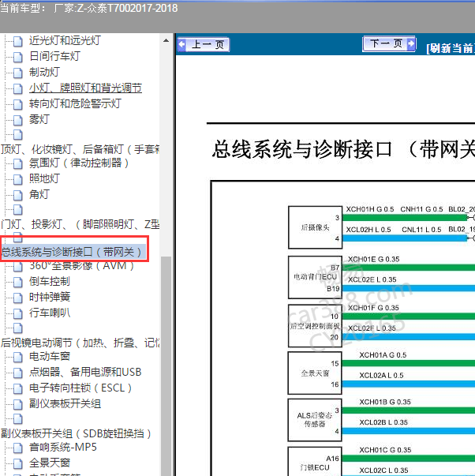This screenshot has width=475, height=476.
Task: Click page icon beside 音响系统-MP5
Action: (18, 448)
